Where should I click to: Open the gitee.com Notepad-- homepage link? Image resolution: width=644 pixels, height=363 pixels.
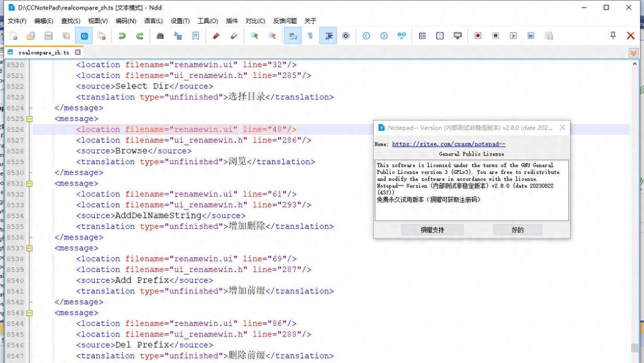click(x=449, y=143)
